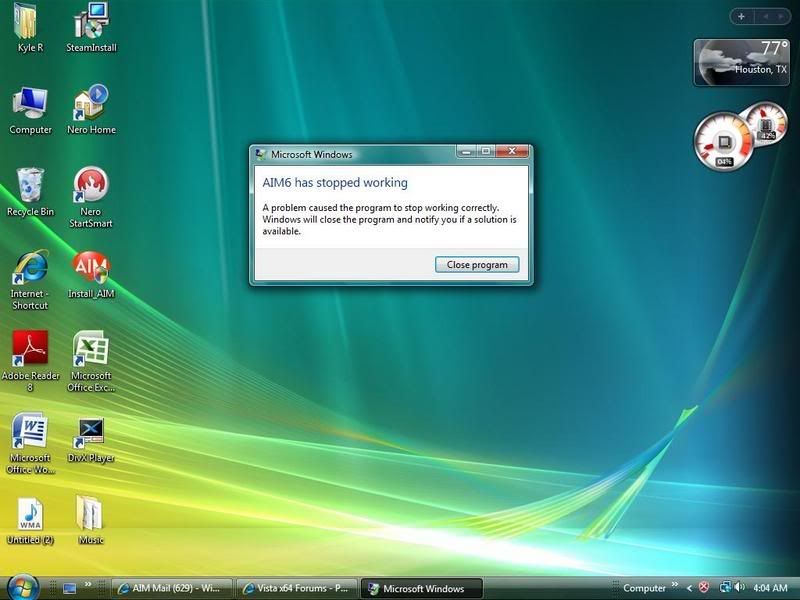
Task: Expand the Quick Launch overflow chevron
Action: click(88, 585)
